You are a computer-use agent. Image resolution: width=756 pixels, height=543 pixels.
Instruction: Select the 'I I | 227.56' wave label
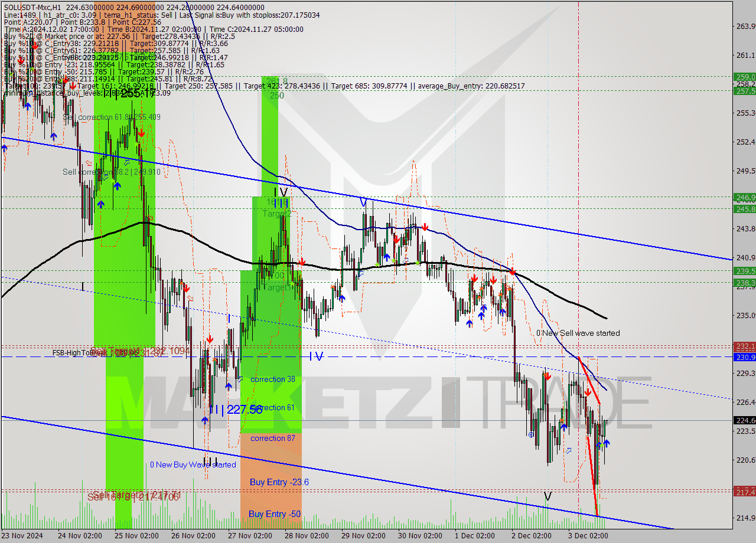tap(236, 410)
